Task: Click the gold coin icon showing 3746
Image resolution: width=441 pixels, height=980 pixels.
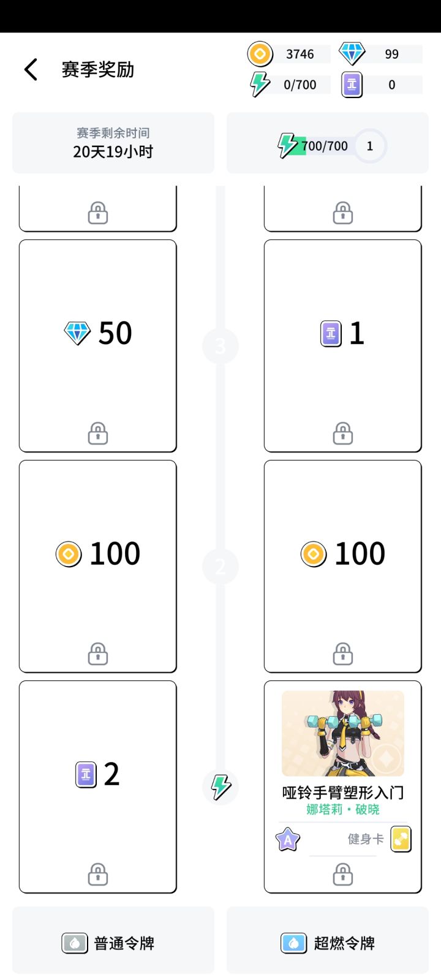Action: point(260,54)
